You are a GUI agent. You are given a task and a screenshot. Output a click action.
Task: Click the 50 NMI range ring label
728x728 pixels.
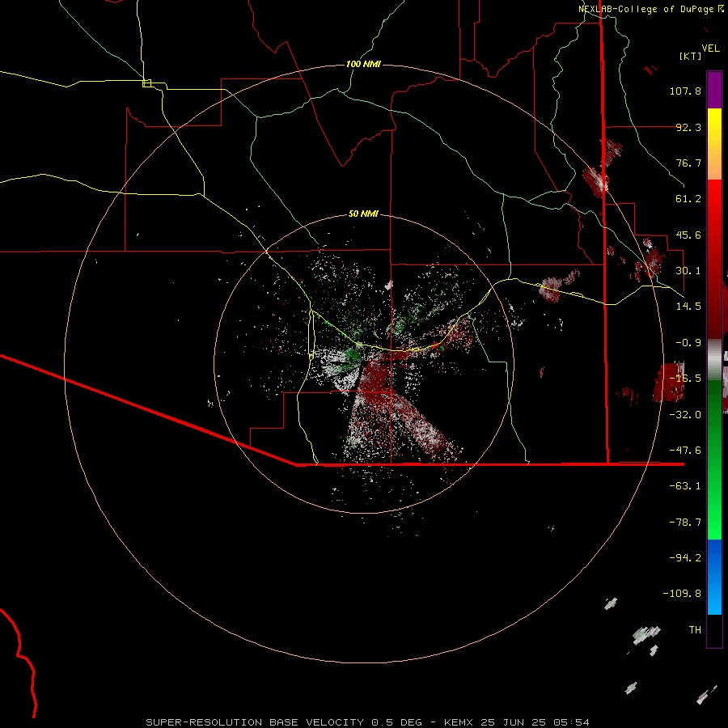coord(363,214)
